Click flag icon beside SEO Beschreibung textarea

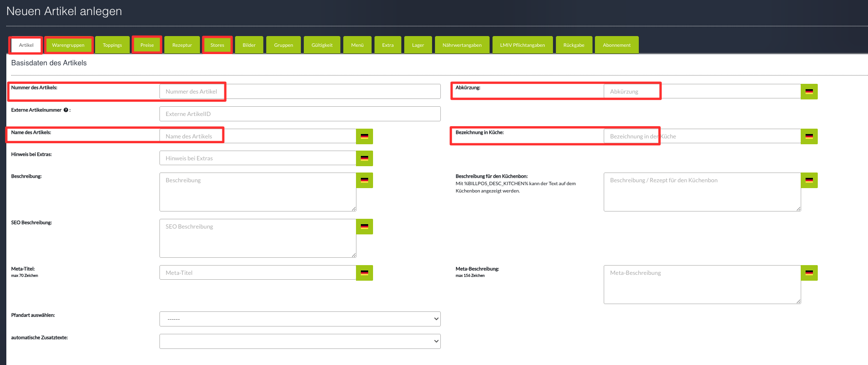364,227
